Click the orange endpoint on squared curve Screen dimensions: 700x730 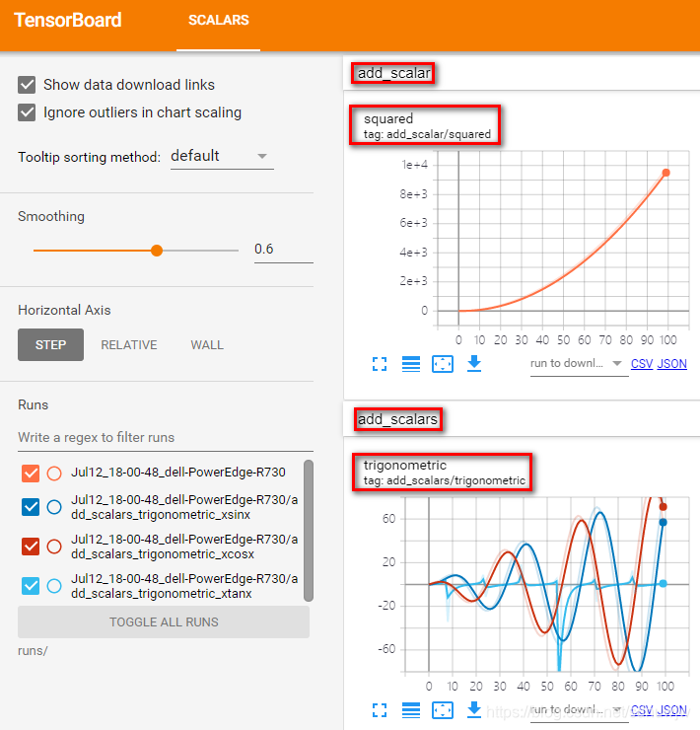tap(666, 173)
